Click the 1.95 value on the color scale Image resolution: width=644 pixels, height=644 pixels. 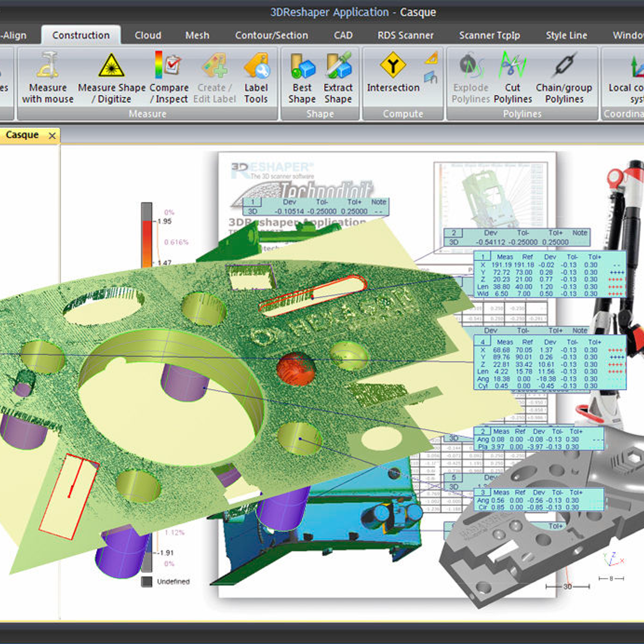click(x=165, y=221)
